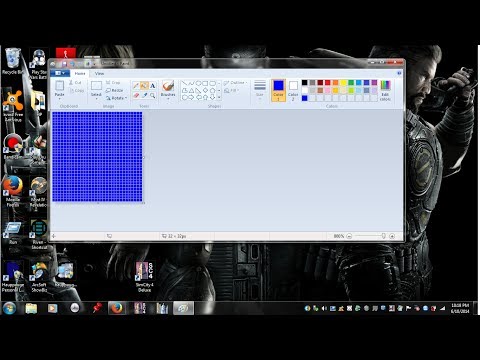Select the Fill with color bucket tool

144,86
